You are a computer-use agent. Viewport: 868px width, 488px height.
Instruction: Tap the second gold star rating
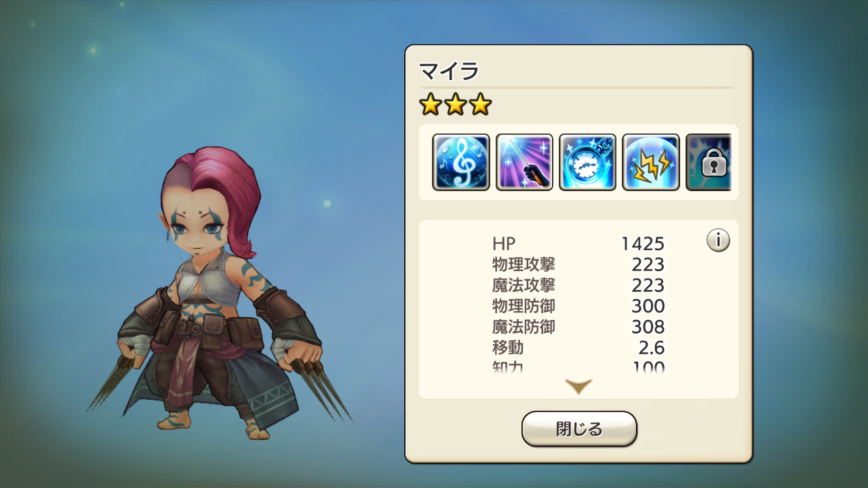455,104
